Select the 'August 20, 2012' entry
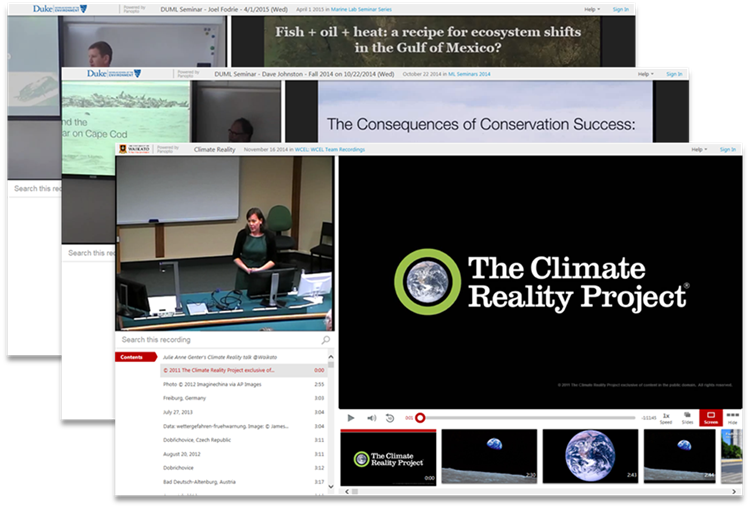Viewport: 750px width, 508px height. click(243, 454)
